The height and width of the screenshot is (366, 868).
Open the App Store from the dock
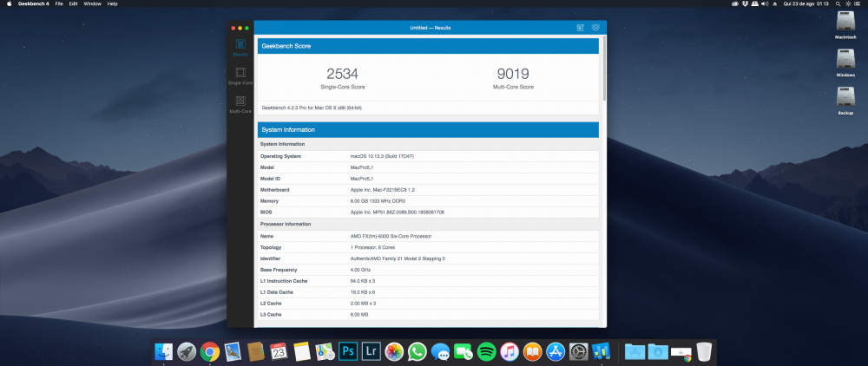(x=556, y=351)
